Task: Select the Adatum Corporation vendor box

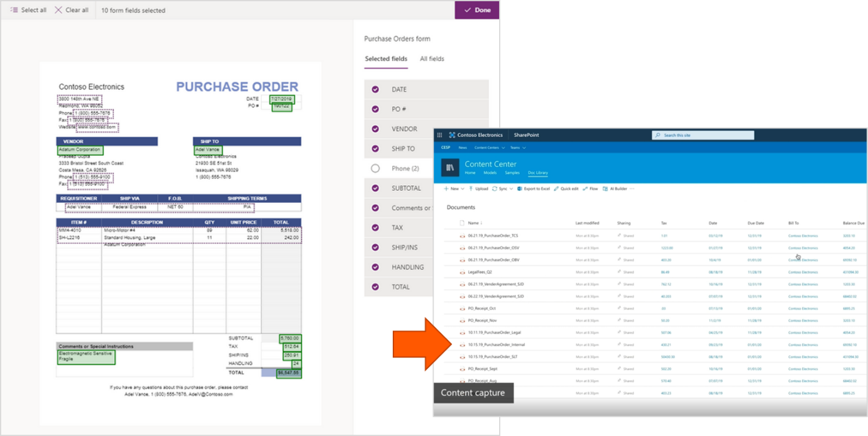Action: coord(80,150)
